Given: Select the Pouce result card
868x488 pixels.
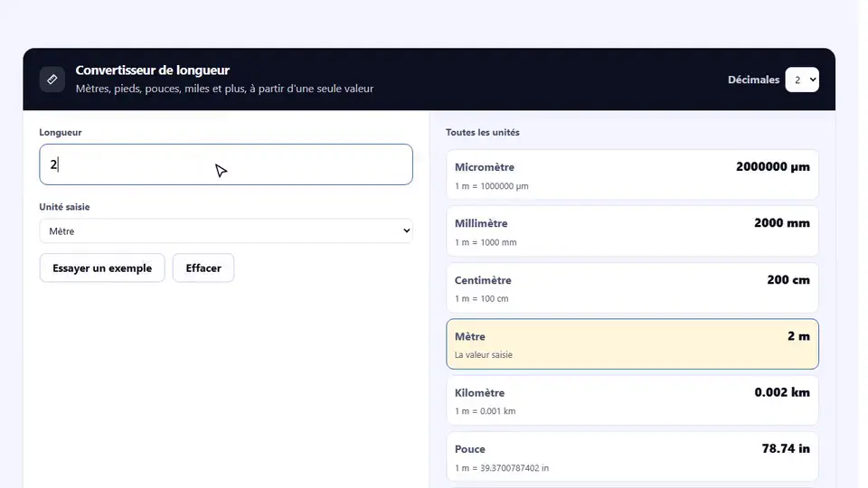Looking at the screenshot, I should click(632, 456).
